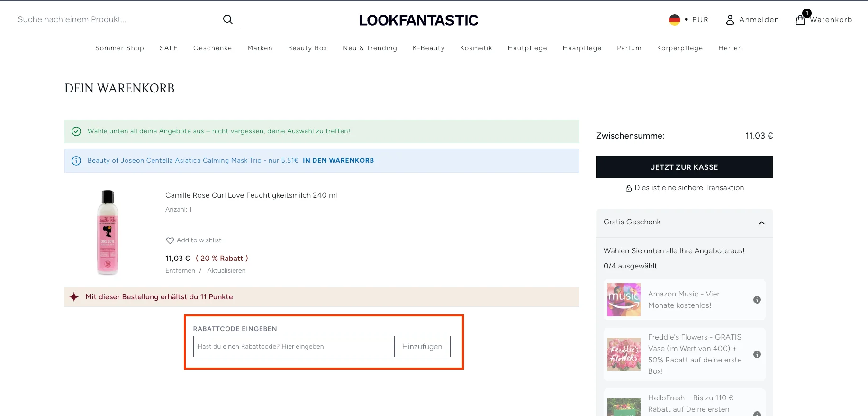Viewport: 868px width, 416px height.
Task: Click the product title Camille Rose Curl Love
Action: pyautogui.click(x=251, y=195)
